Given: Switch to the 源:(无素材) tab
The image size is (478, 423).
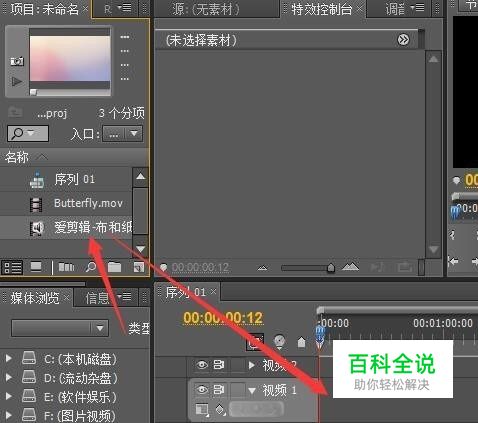Looking at the screenshot, I should click(x=206, y=9).
